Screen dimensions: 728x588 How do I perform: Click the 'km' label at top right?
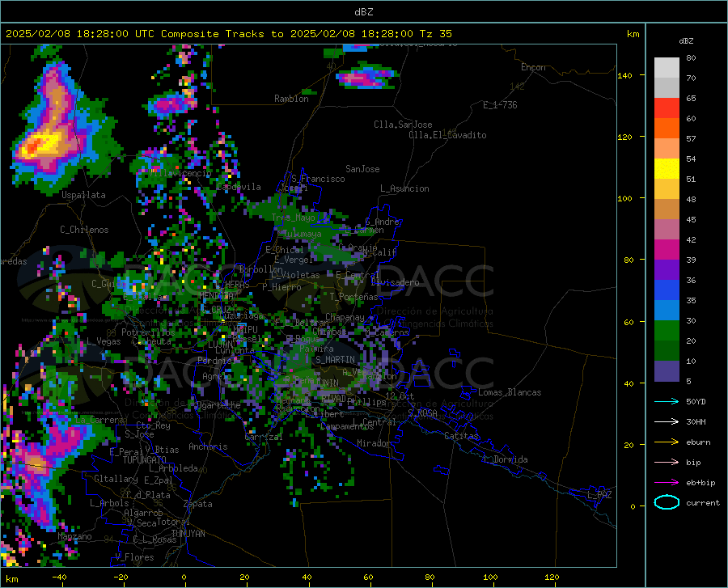click(x=633, y=34)
